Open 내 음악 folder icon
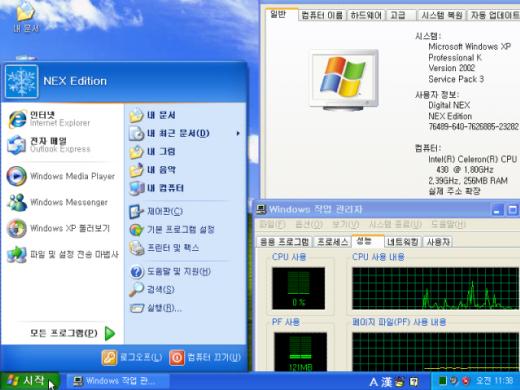The image size is (520, 390). [x=136, y=170]
